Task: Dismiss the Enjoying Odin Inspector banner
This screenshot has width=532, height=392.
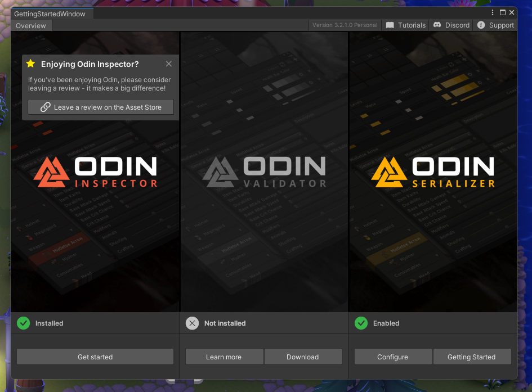Action: (x=169, y=64)
